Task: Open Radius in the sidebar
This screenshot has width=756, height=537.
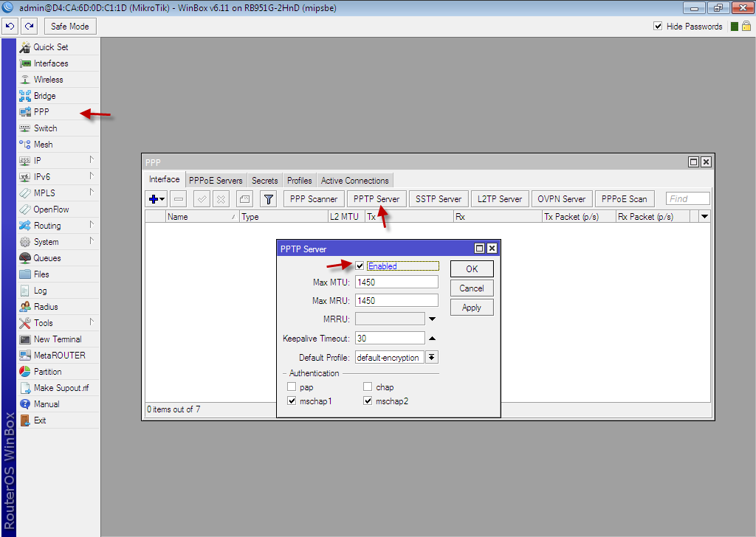Action: point(58,307)
